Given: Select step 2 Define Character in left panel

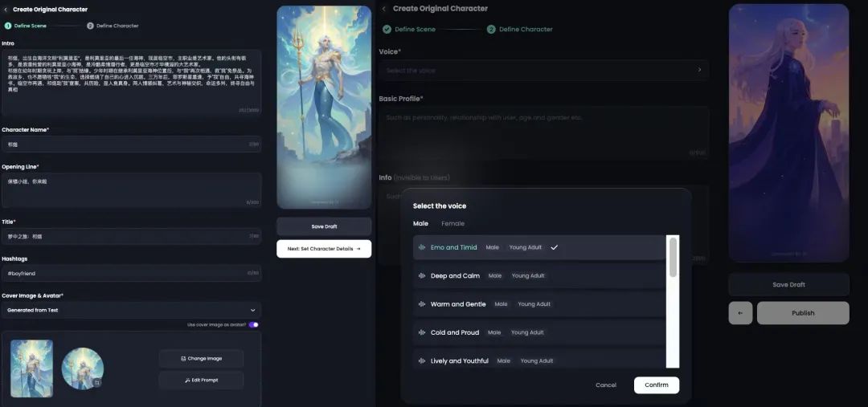Looking at the screenshot, I should click(113, 26).
